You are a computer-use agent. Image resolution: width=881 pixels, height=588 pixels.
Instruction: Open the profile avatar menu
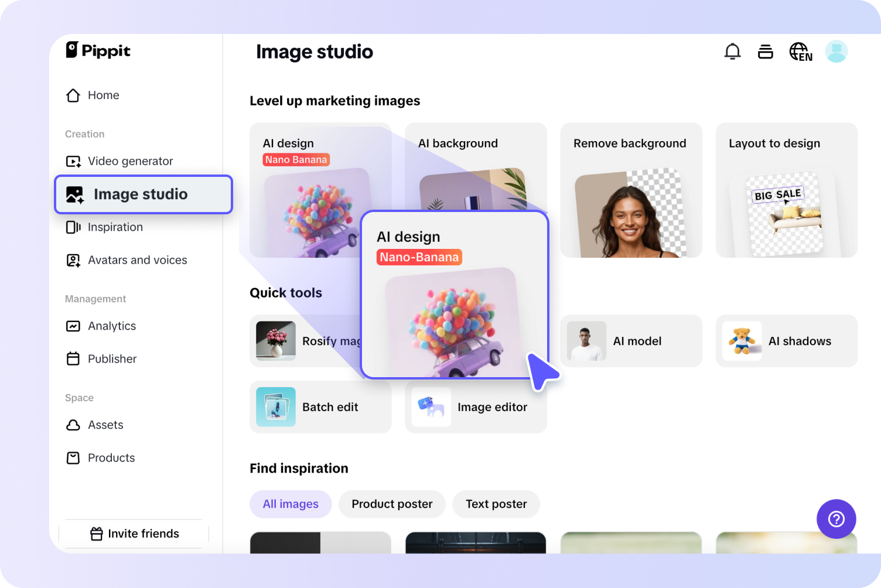[x=836, y=52]
